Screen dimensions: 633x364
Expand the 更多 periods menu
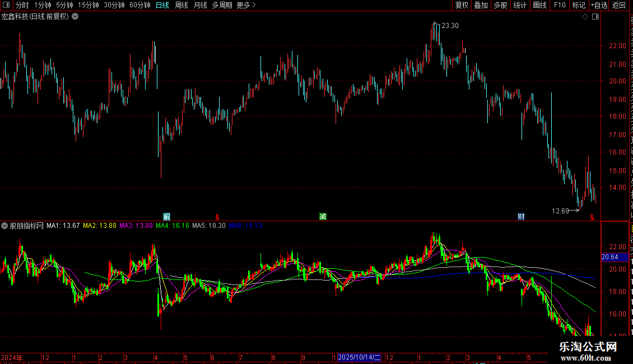(x=246, y=5)
